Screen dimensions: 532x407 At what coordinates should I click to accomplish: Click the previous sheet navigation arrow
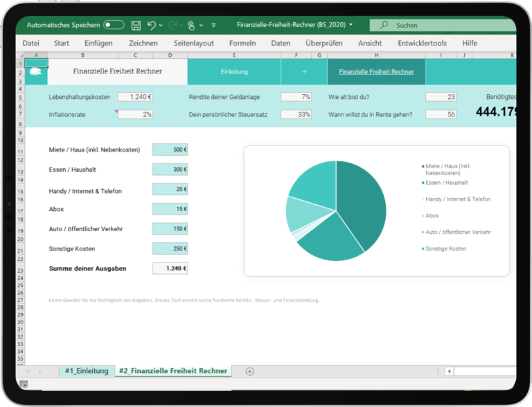28,372
